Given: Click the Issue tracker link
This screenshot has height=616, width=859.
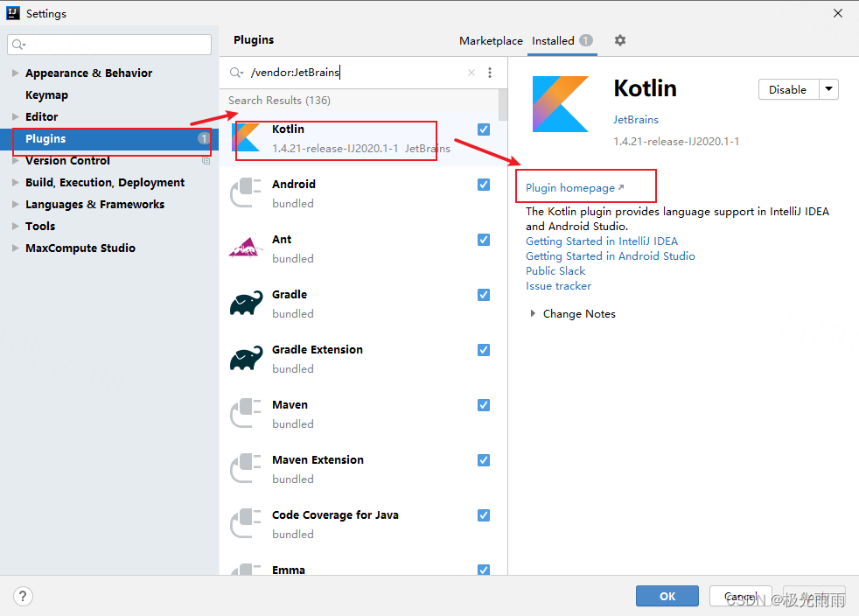Looking at the screenshot, I should pyautogui.click(x=558, y=285).
